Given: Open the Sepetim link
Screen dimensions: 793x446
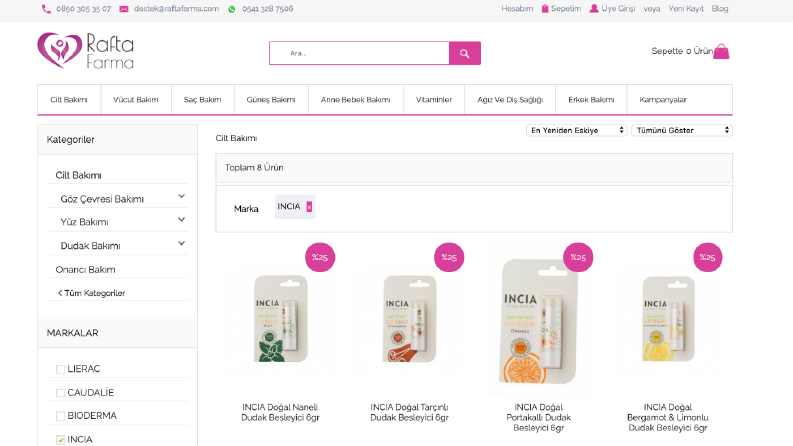Looking at the screenshot, I should click(x=566, y=9).
